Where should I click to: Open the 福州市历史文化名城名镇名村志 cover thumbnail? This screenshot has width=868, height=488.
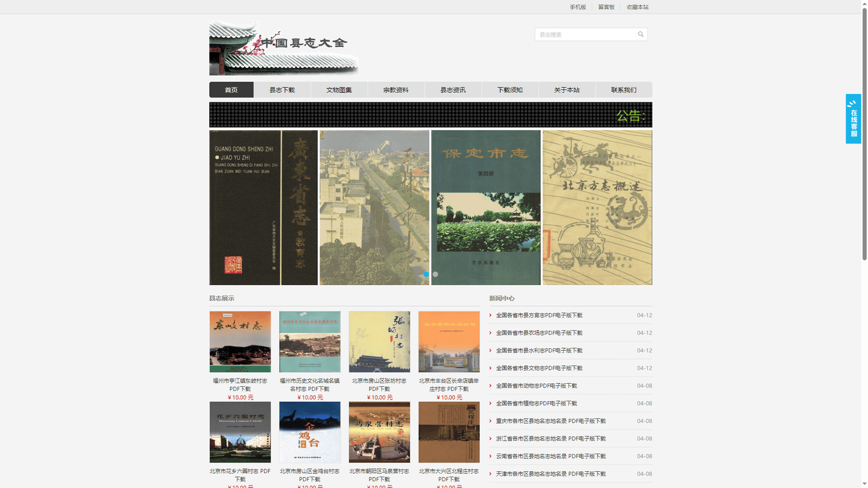click(x=310, y=342)
